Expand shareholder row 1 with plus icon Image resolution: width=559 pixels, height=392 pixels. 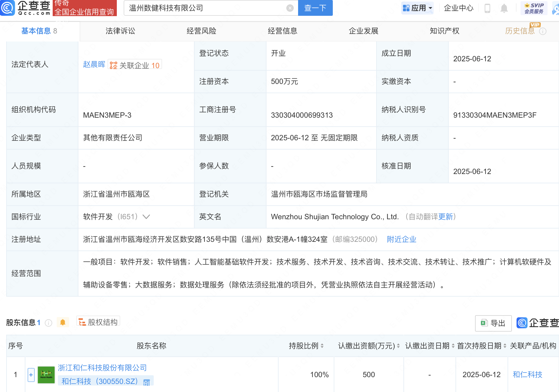coord(31,375)
